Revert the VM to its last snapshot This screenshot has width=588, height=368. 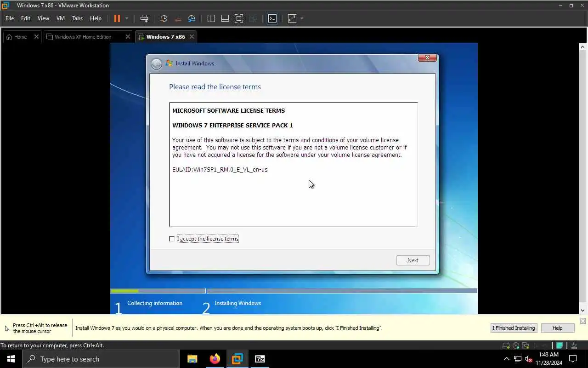pyautogui.click(x=178, y=18)
